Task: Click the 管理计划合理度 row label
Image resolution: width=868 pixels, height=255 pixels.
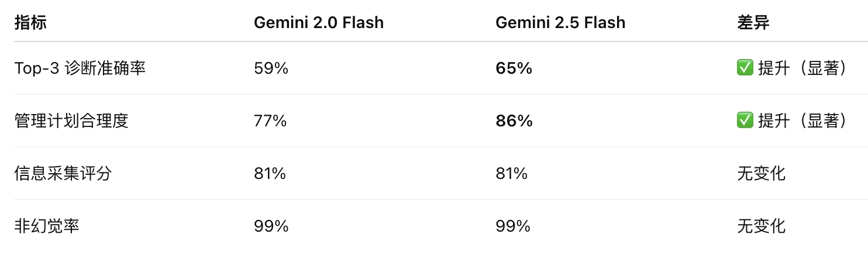Action: click(x=71, y=121)
